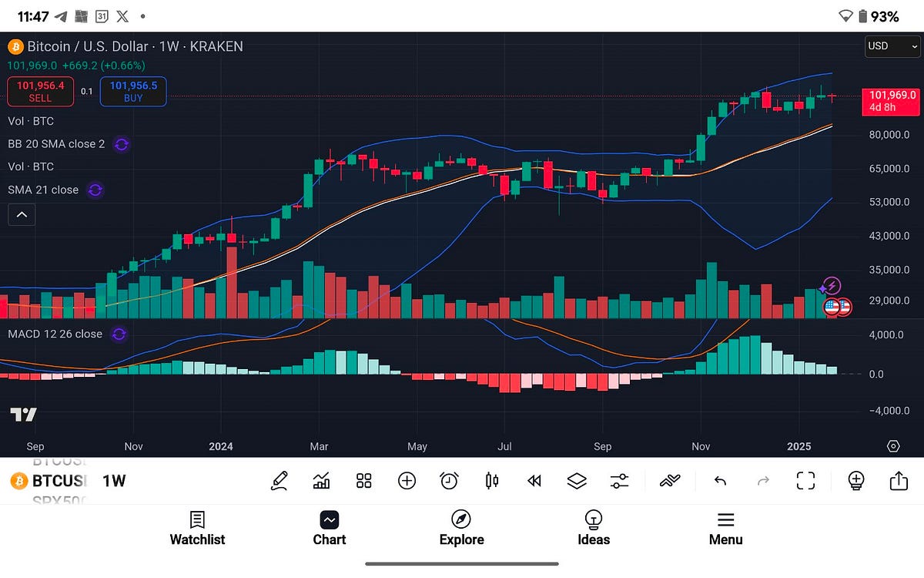Create an alert using the clock icon
This screenshot has width=924, height=578.
(449, 480)
